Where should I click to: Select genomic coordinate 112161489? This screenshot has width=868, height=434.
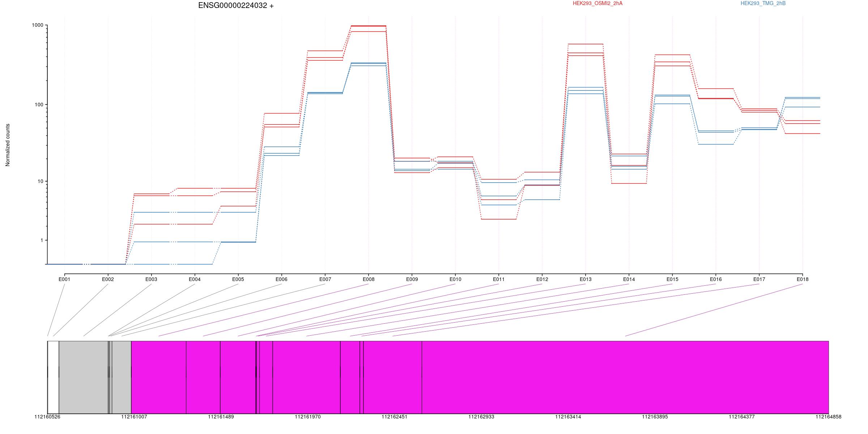(221, 417)
